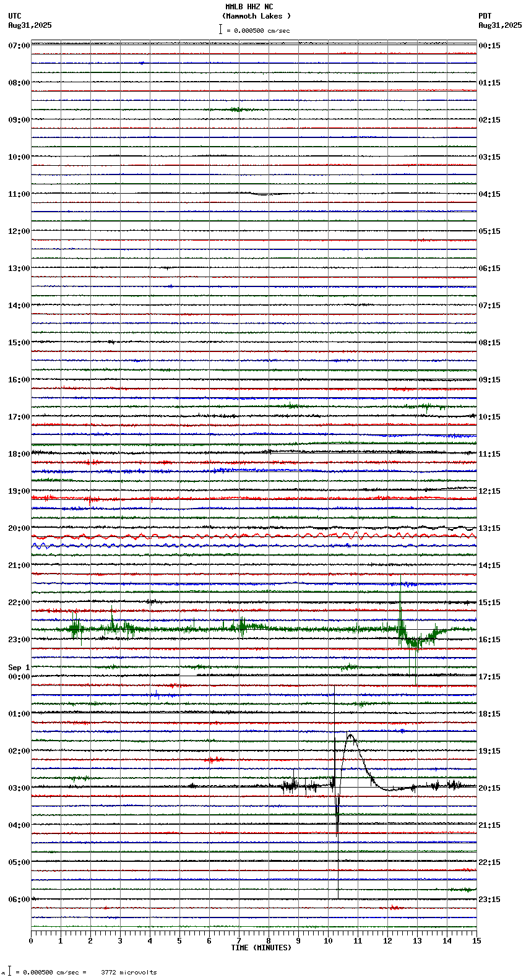The height and width of the screenshot is (980, 526).
Task: Click the '16:00' UTC time label
Action: coord(19,380)
